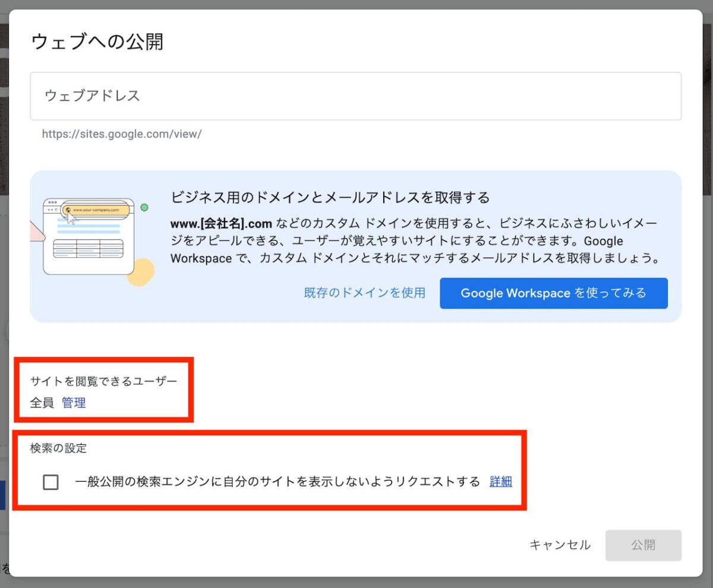Viewport: 713px width, 588px height.
Task: Click the table grid graphic in illustration
Action: pos(88,248)
